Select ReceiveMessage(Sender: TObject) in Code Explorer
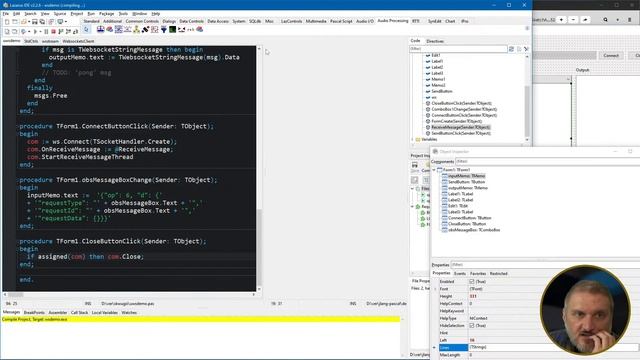640x360 pixels. 460,127
